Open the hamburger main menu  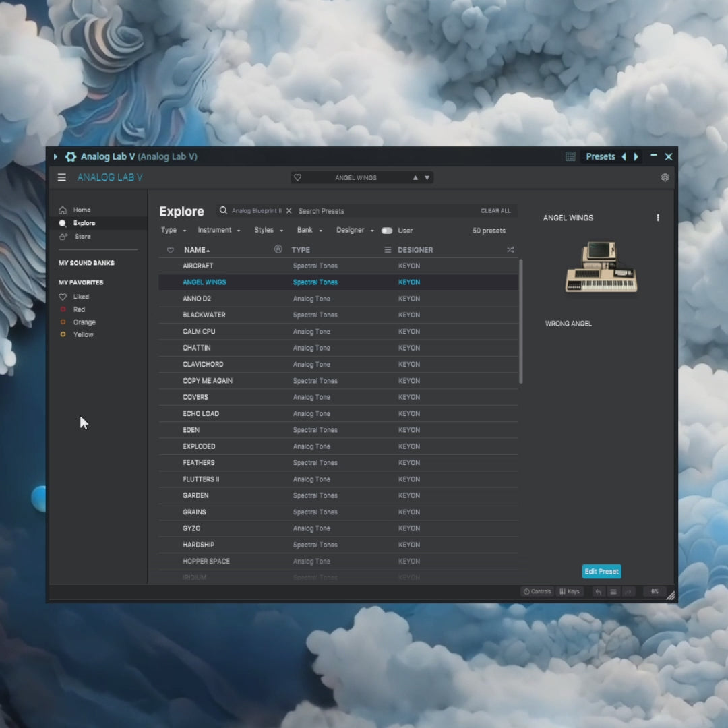(x=62, y=177)
